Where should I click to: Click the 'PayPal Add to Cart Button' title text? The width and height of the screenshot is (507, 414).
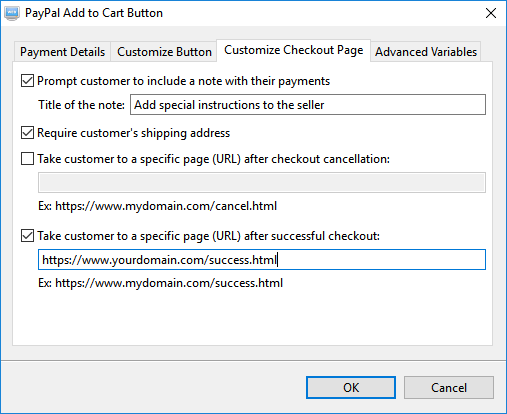click(94, 13)
